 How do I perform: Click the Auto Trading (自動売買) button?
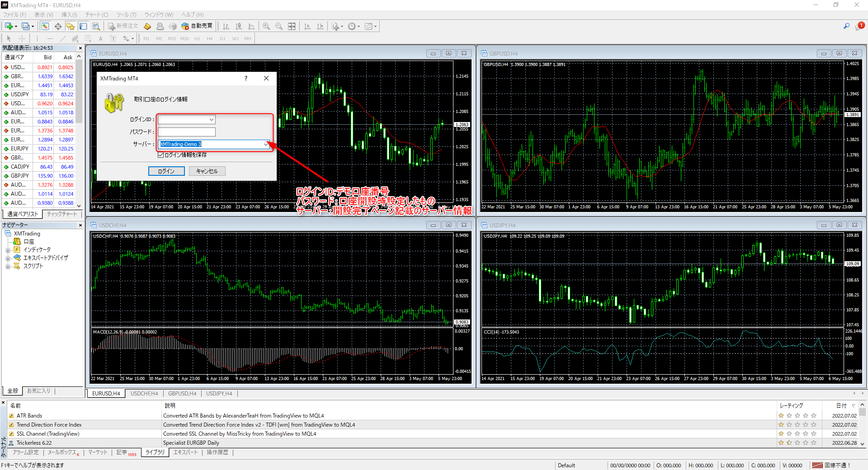tap(197, 26)
